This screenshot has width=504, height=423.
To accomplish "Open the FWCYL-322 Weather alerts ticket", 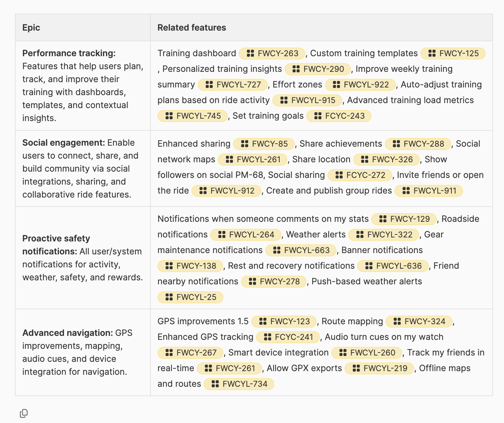I will coord(383,234).
